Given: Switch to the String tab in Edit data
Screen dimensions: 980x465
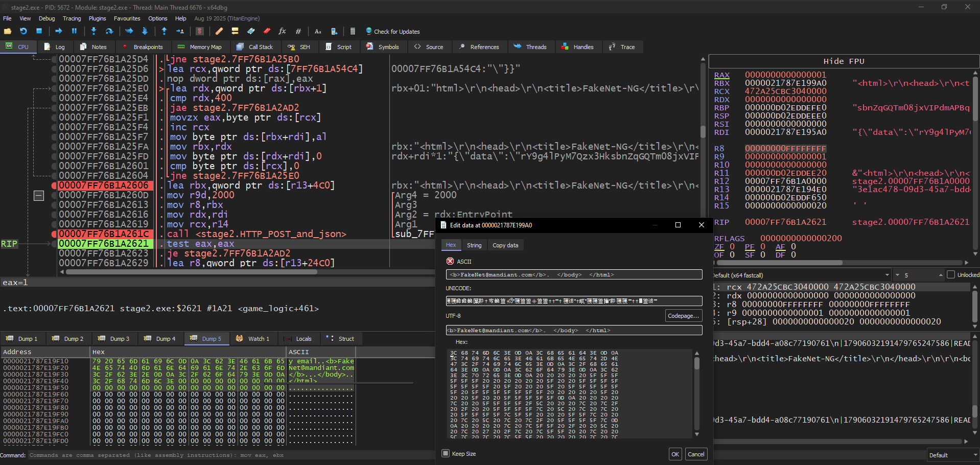Looking at the screenshot, I should (474, 245).
